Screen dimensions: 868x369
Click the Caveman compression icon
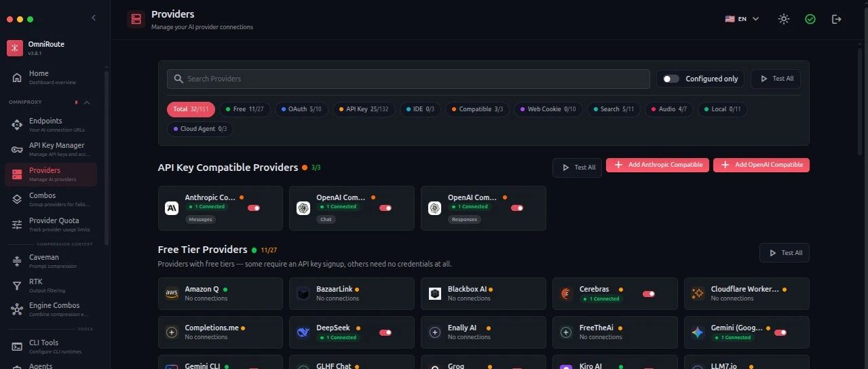pos(17,261)
